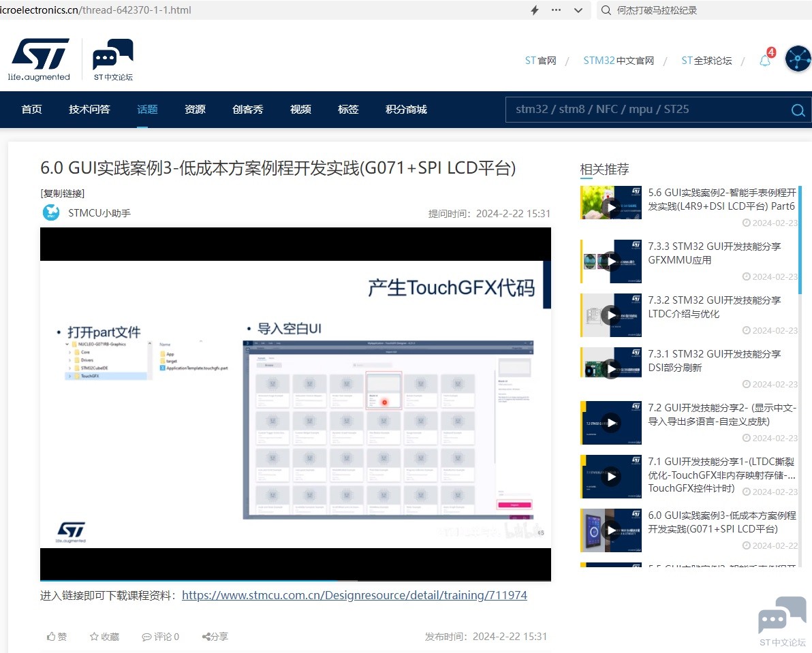Open the 7.1 LTDC撕裂优化 title
The height and width of the screenshot is (653, 812).
(x=722, y=475)
